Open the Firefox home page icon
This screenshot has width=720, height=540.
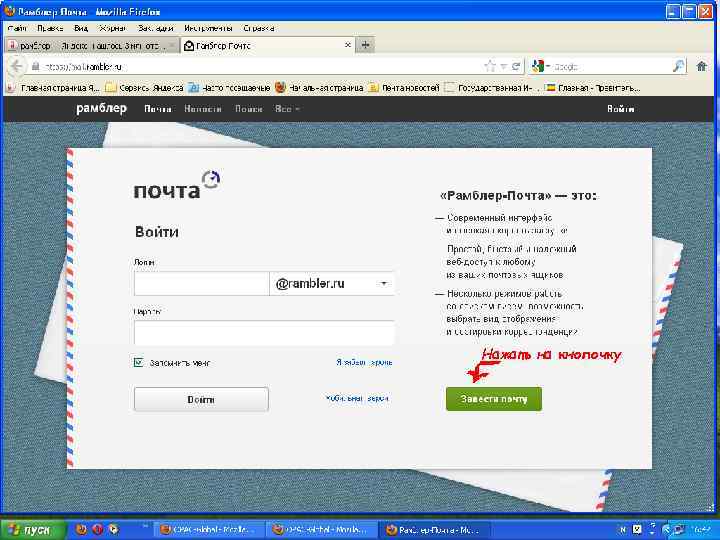pyautogui.click(x=702, y=67)
